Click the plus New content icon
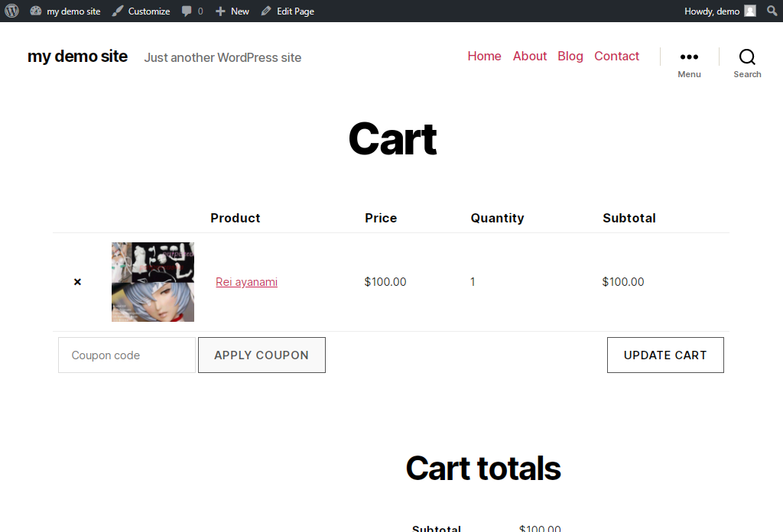Viewport: 783px width, 532px height. pos(220,11)
